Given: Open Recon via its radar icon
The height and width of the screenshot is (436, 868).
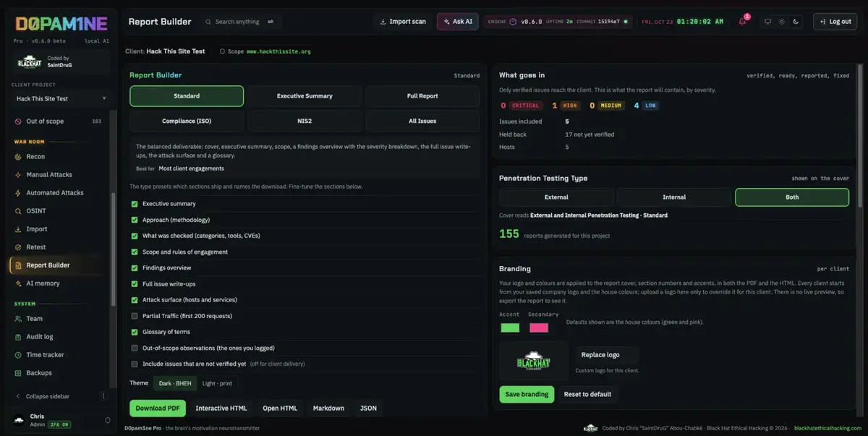Looking at the screenshot, I should tap(17, 157).
